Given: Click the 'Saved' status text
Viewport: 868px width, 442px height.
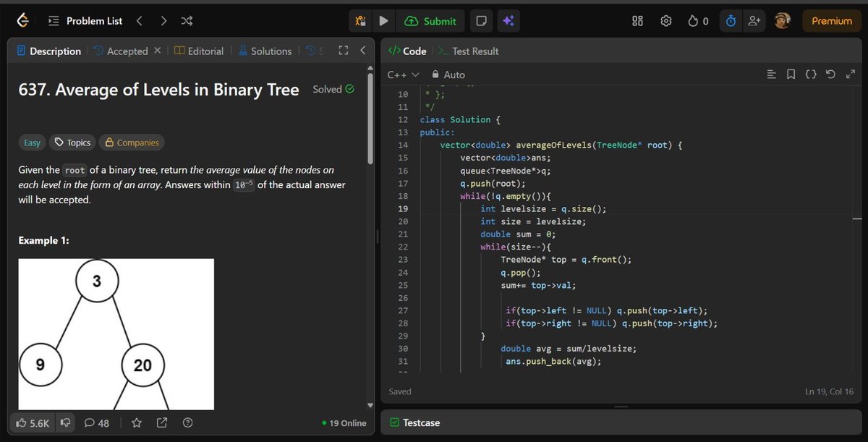Looking at the screenshot, I should tap(400, 391).
